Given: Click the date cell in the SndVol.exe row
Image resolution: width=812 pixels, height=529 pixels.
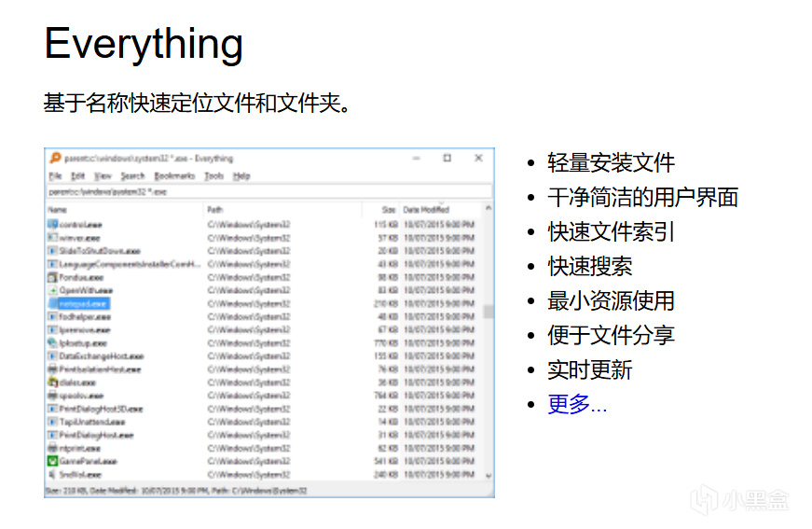Looking at the screenshot, I should (439, 475).
